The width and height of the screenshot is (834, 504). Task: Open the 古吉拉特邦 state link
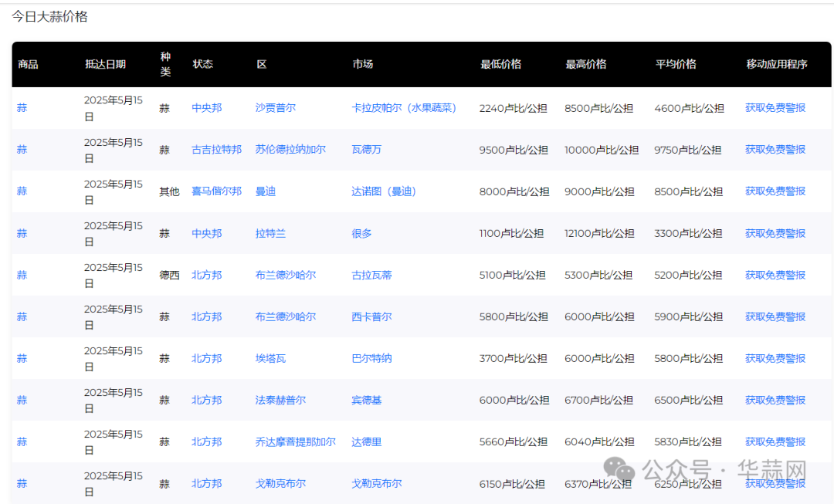tap(216, 150)
